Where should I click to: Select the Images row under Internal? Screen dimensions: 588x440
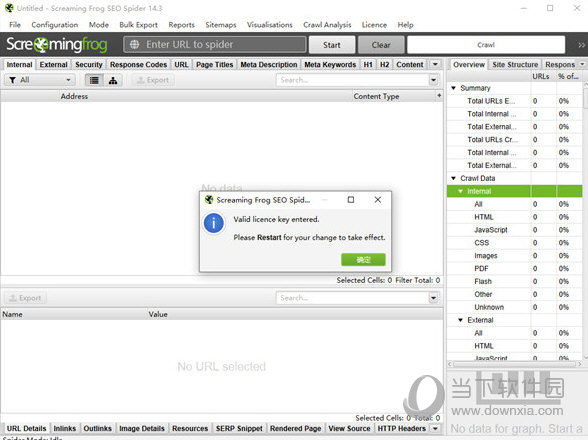tap(514, 256)
